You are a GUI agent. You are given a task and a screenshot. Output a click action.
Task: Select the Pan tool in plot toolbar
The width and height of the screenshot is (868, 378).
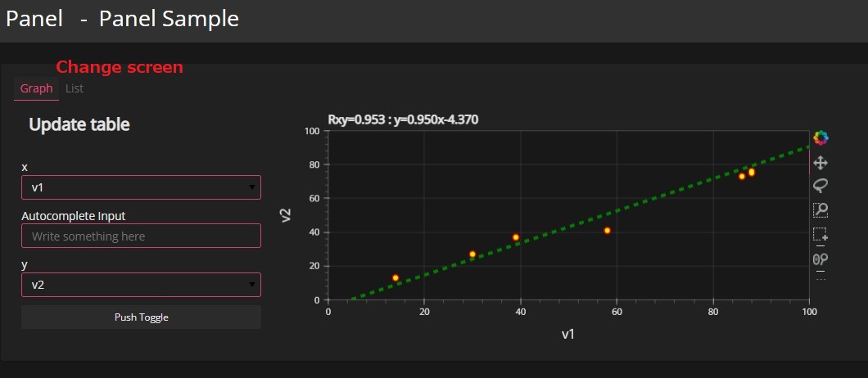click(x=821, y=163)
